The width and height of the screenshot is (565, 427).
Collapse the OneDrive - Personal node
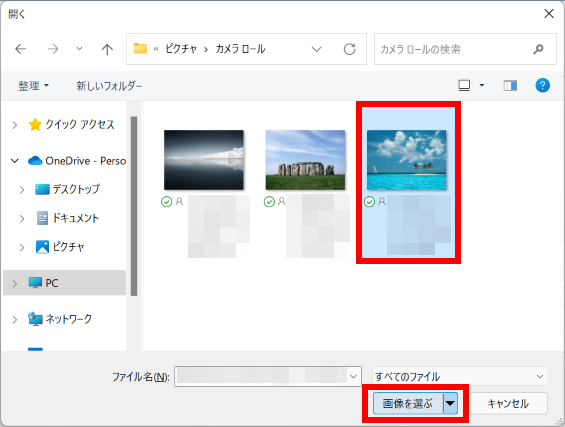14,161
